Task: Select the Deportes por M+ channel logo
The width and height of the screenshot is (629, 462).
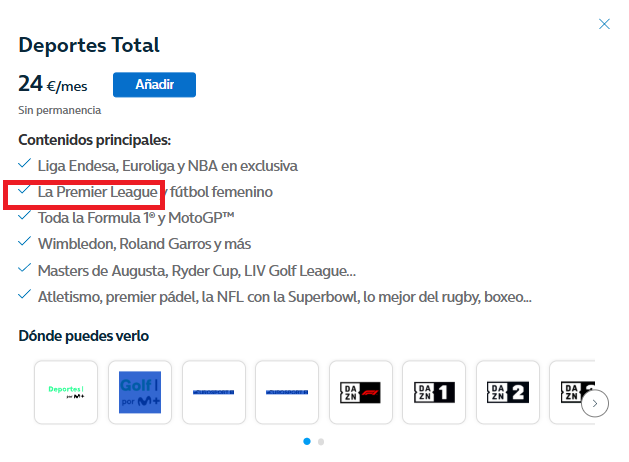Action: click(67, 392)
